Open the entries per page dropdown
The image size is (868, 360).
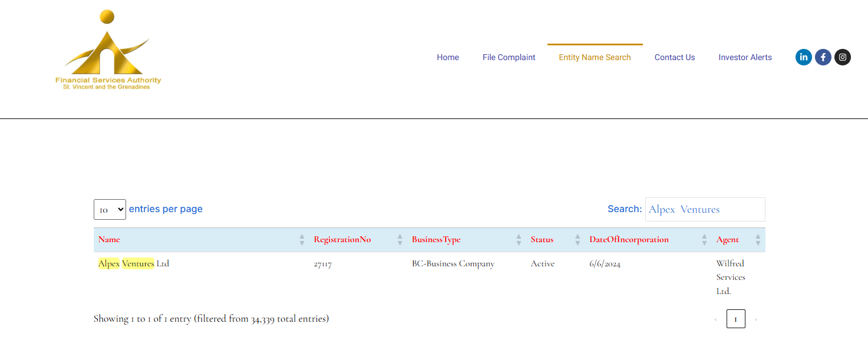coord(110,209)
